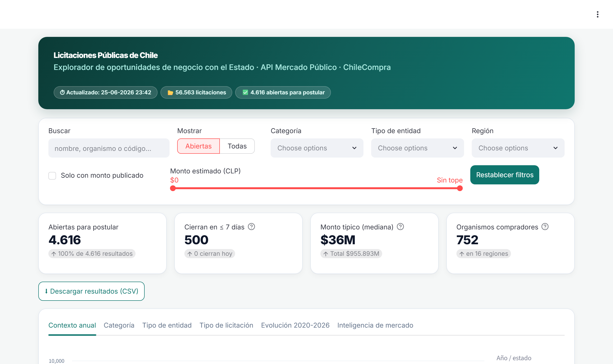Click the 752 organismos value

[x=467, y=240]
